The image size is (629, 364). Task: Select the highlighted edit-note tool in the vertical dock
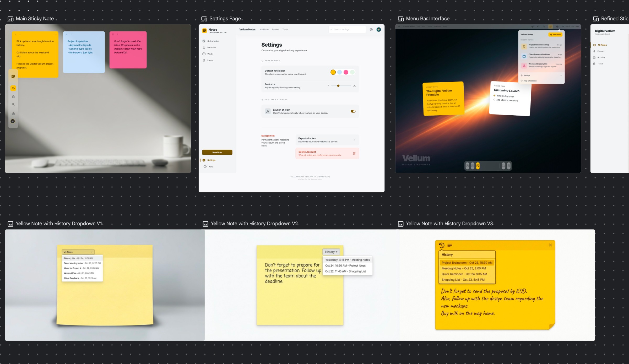coord(13,88)
